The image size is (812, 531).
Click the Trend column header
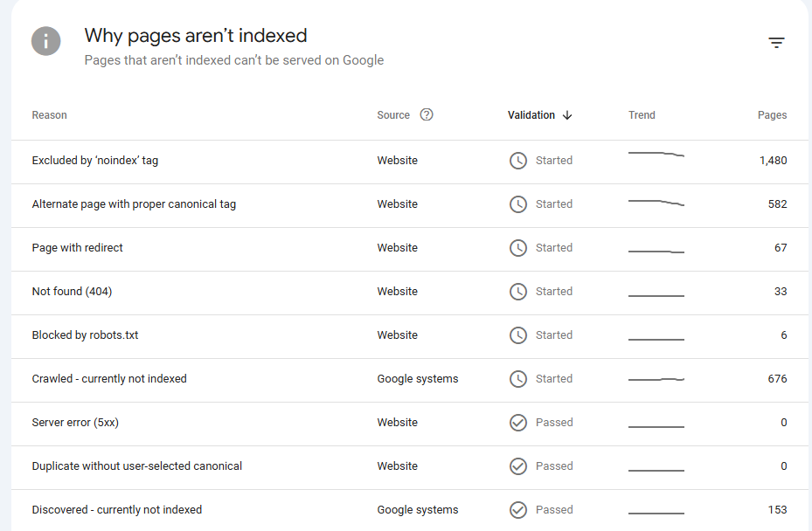tap(642, 115)
